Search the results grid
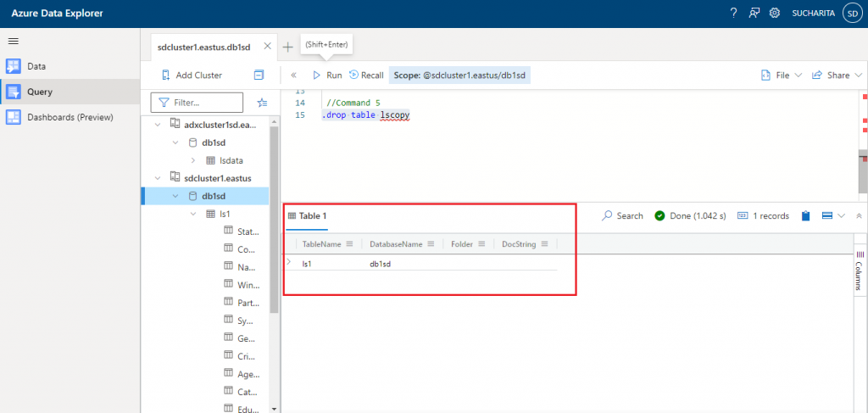This screenshot has width=868, height=413. [x=622, y=216]
